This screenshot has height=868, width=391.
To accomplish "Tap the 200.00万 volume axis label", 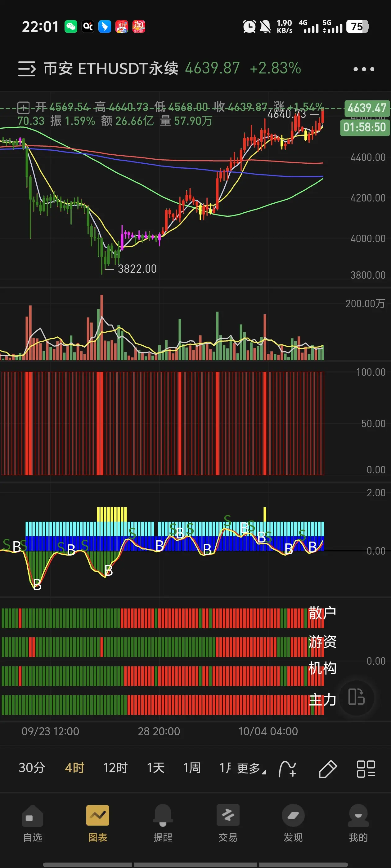I will tap(365, 303).
